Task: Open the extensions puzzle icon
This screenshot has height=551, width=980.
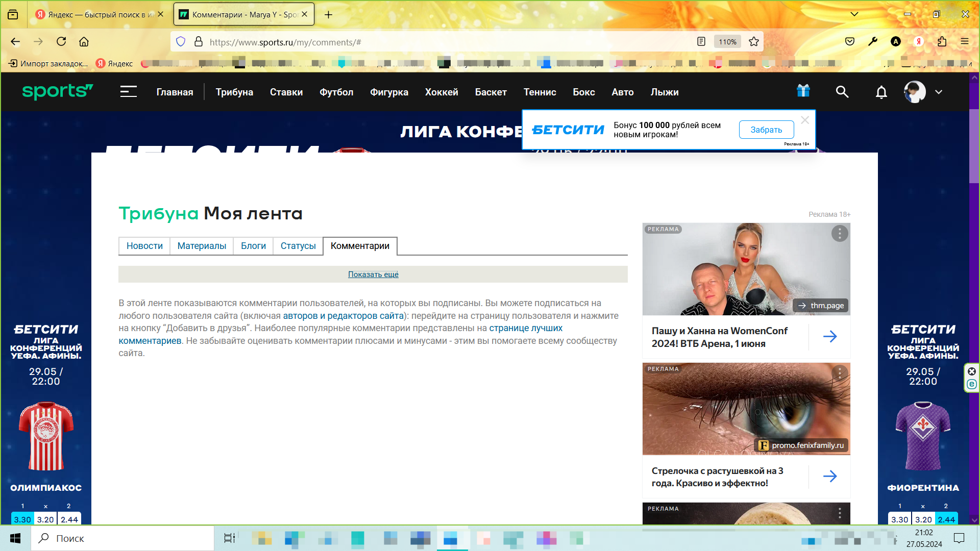Action: 942,42
